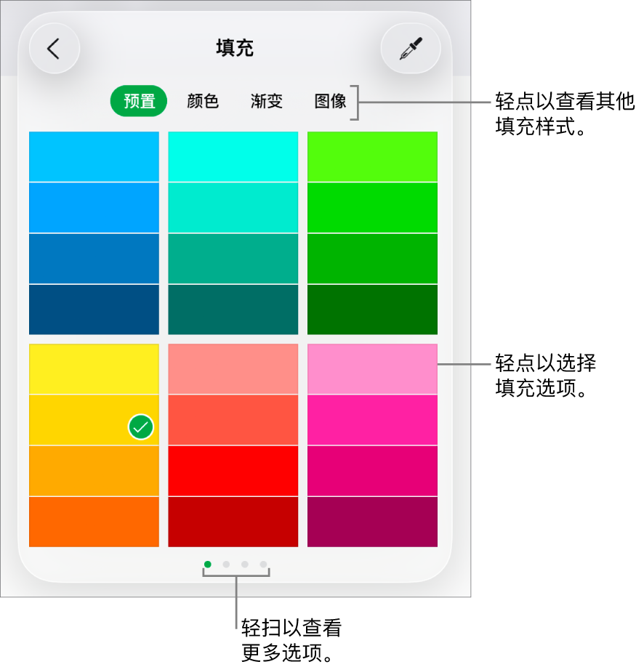Switch to the 渐变 tab
This screenshot has width=644, height=667.
pyautogui.click(x=265, y=102)
